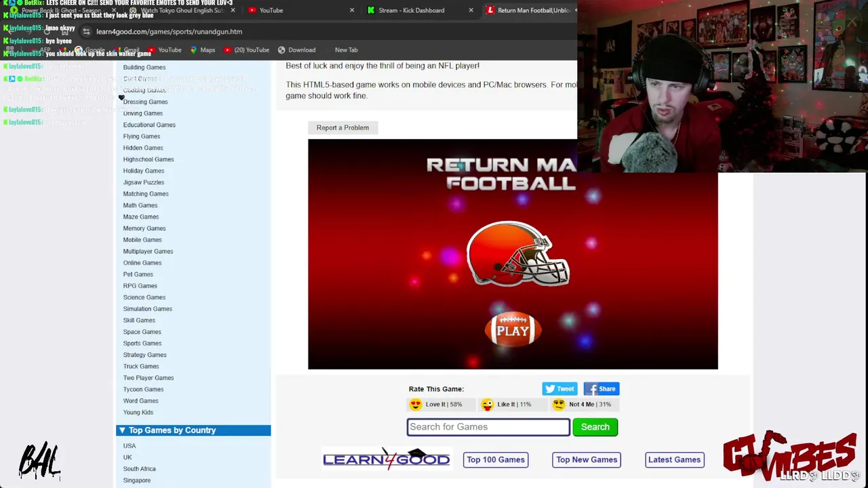Open Maps bookmark
This screenshot has width=868, height=488.
point(203,49)
